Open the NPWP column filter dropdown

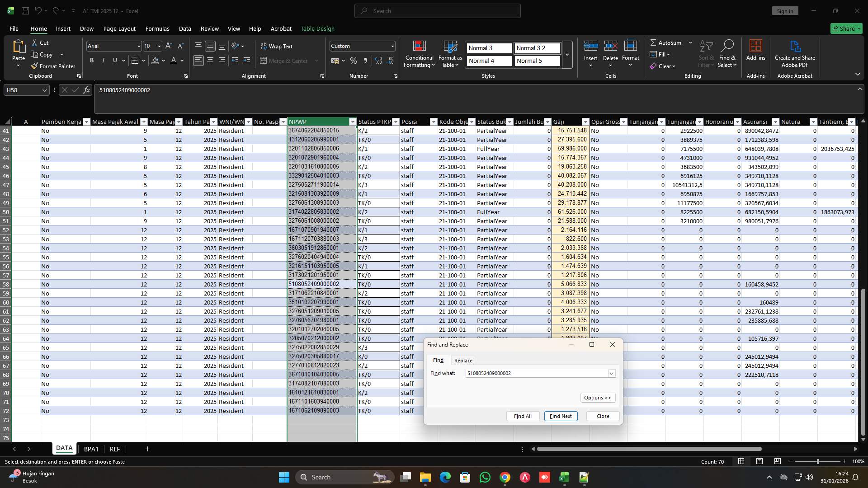[x=352, y=122]
